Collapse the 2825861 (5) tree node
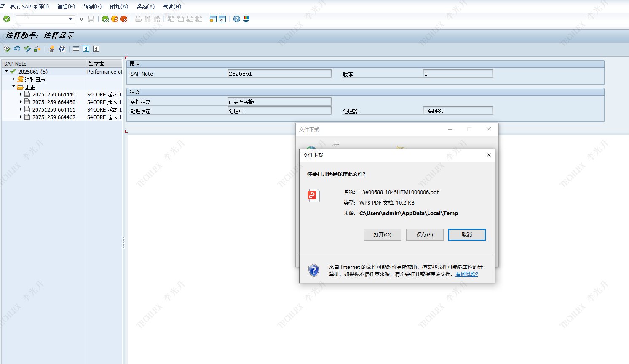This screenshot has height=364, width=629. click(x=7, y=72)
